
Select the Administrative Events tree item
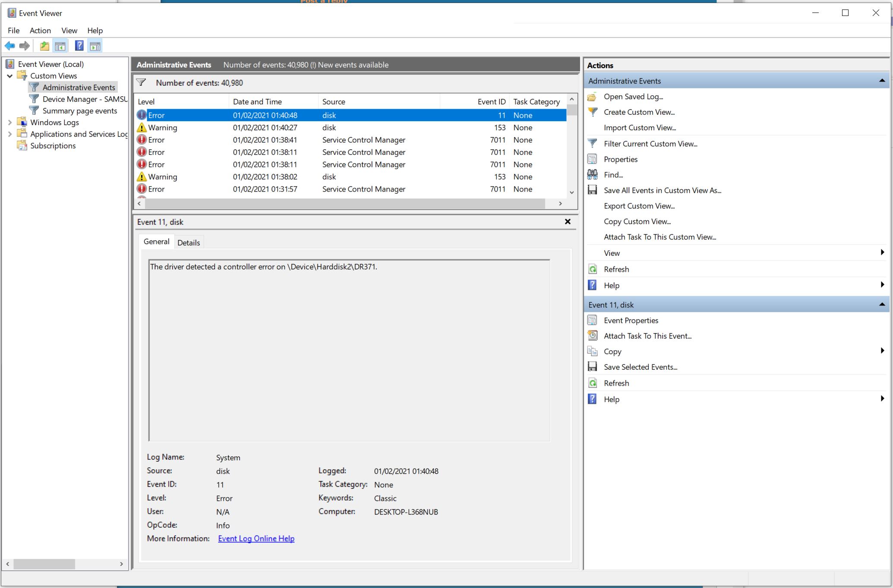click(x=79, y=88)
